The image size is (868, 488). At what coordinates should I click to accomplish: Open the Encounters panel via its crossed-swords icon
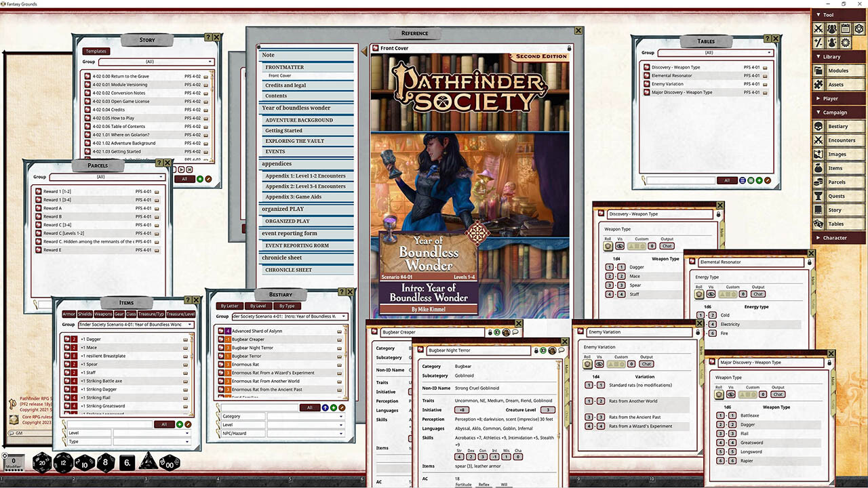click(x=819, y=140)
